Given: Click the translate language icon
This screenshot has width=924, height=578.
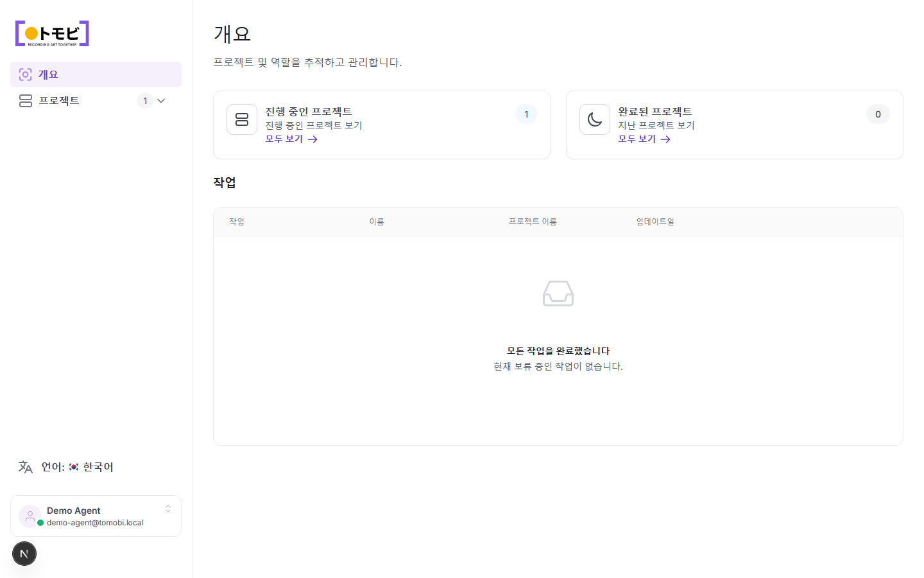Looking at the screenshot, I should [x=26, y=467].
